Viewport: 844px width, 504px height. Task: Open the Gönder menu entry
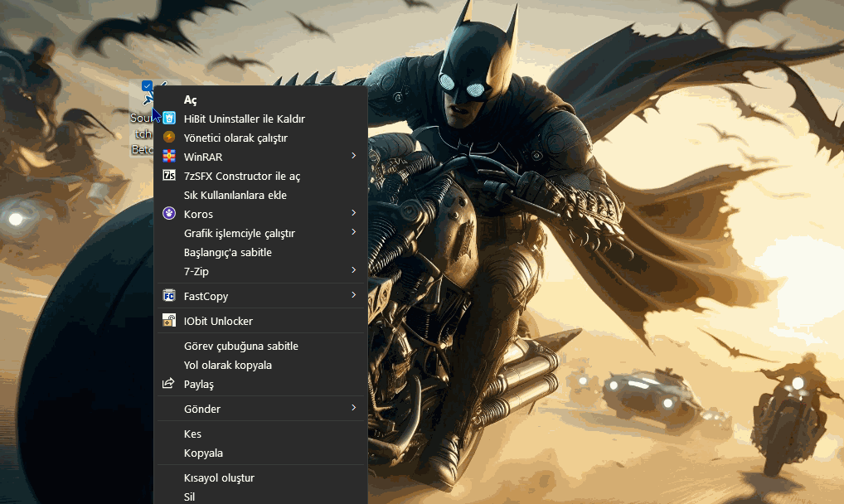point(261,409)
